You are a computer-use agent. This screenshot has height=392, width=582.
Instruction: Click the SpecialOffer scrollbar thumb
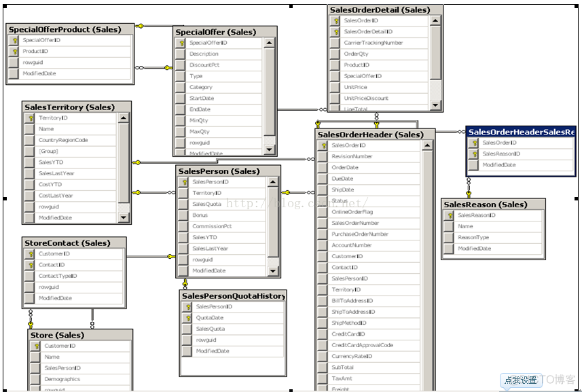pos(270,92)
